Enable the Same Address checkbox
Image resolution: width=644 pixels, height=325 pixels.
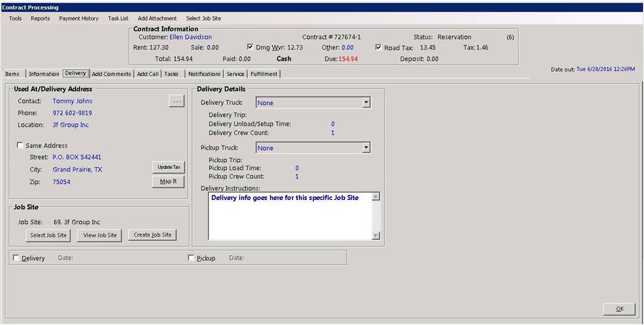pyautogui.click(x=20, y=145)
